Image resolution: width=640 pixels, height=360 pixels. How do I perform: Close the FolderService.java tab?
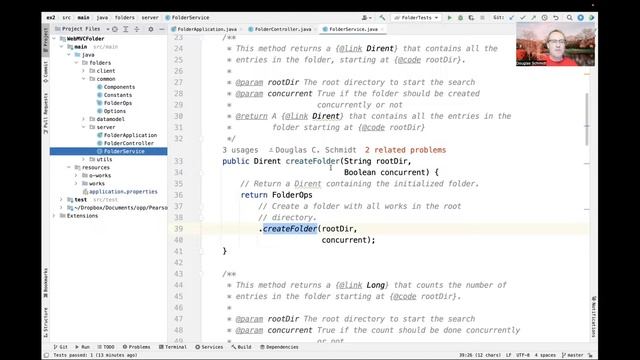click(382, 29)
